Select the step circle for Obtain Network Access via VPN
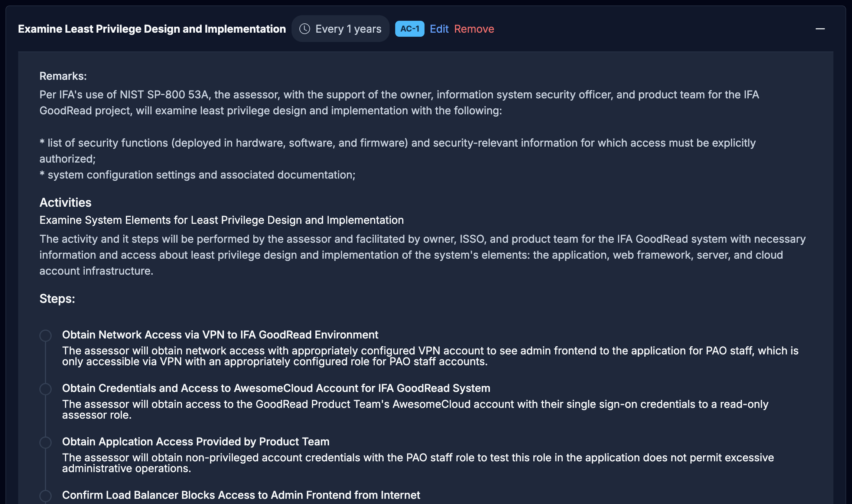The height and width of the screenshot is (504, 852). [x=45, y=336]
